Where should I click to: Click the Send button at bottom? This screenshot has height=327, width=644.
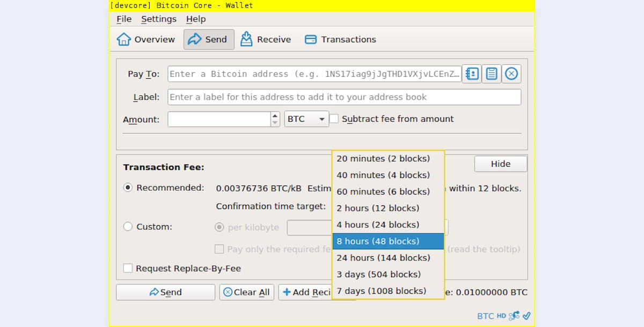pyautogui.click(x=165, y=292)
